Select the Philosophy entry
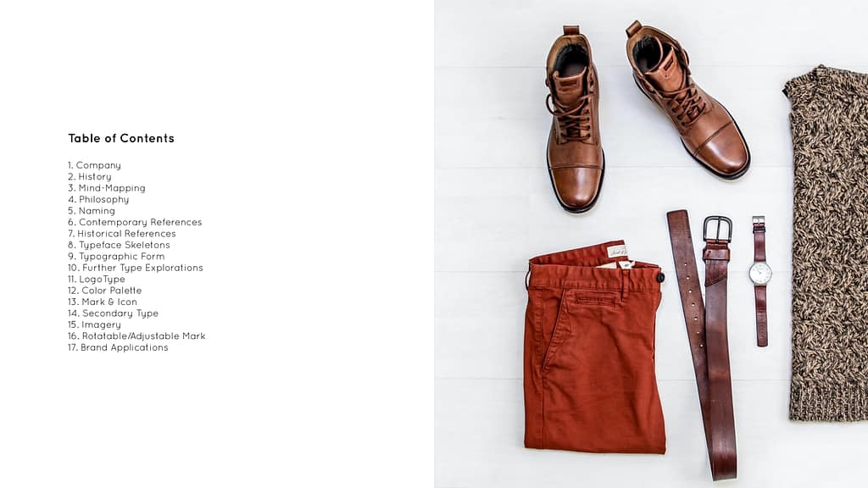Viewport: 868px width, 488px height. (x=98, y=199)
